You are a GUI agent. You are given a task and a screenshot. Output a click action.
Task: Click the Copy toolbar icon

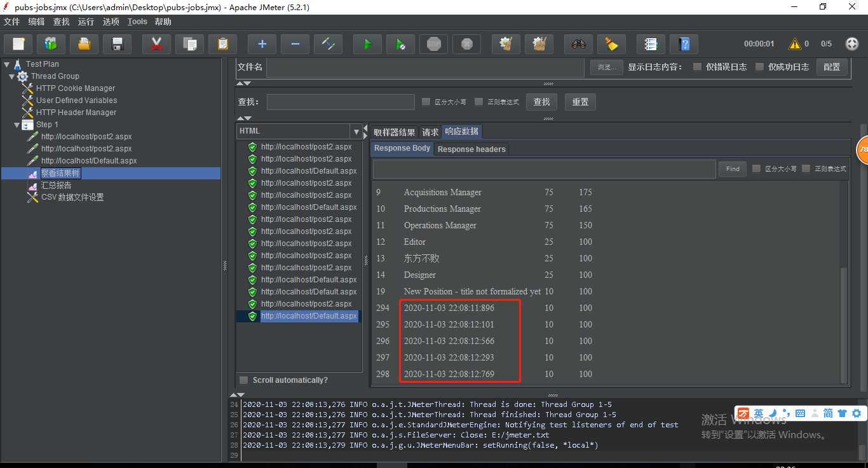189,44
